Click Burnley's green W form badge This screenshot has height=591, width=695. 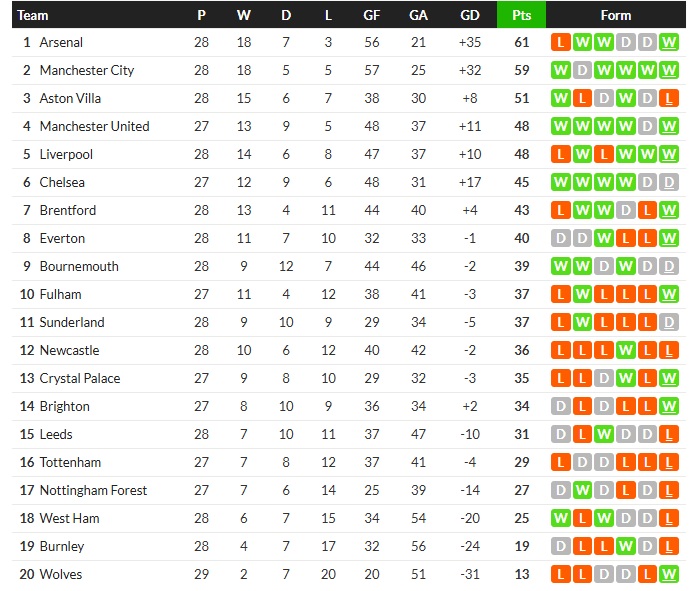tap(626, 547)
